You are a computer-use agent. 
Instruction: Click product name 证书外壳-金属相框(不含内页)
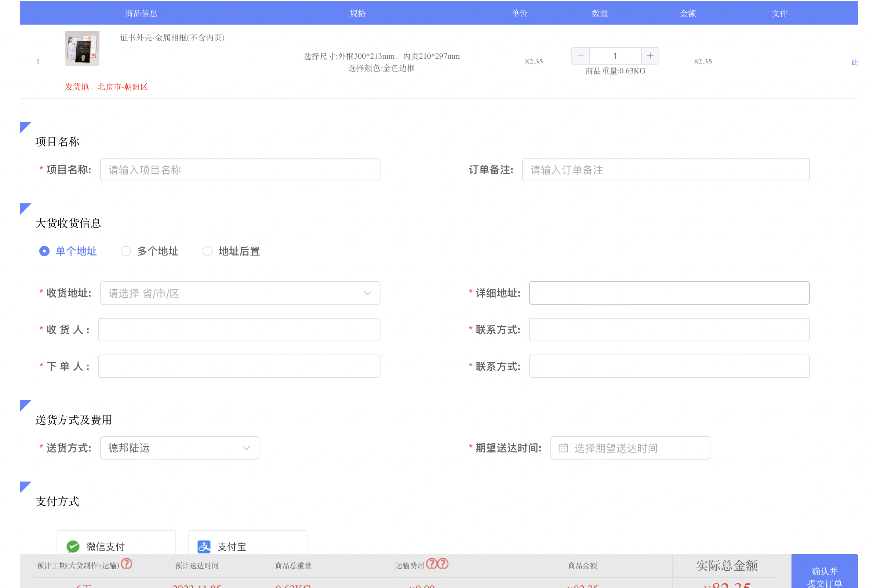pyautogui.click(x=172, y=37)
